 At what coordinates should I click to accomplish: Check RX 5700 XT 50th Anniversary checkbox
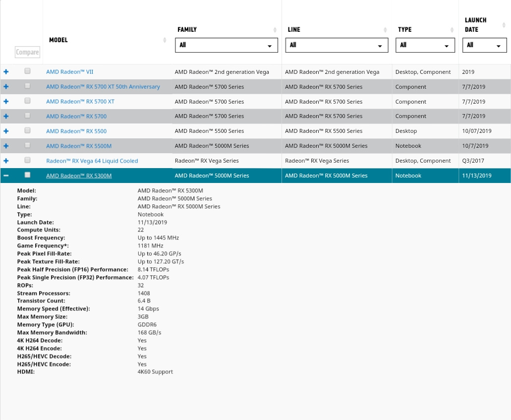27,86
